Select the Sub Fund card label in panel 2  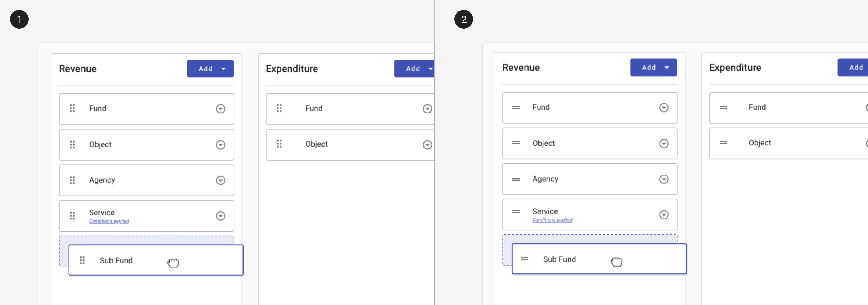(559, 259)
